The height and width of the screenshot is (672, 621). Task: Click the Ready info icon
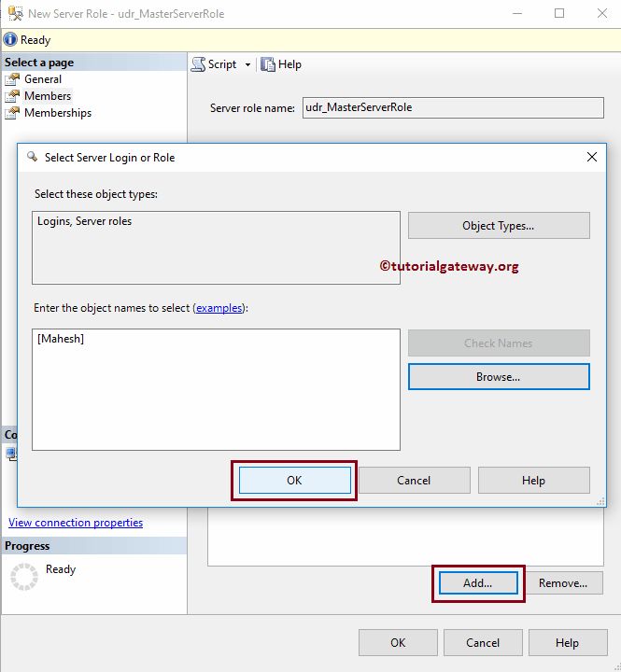[10, 40]
